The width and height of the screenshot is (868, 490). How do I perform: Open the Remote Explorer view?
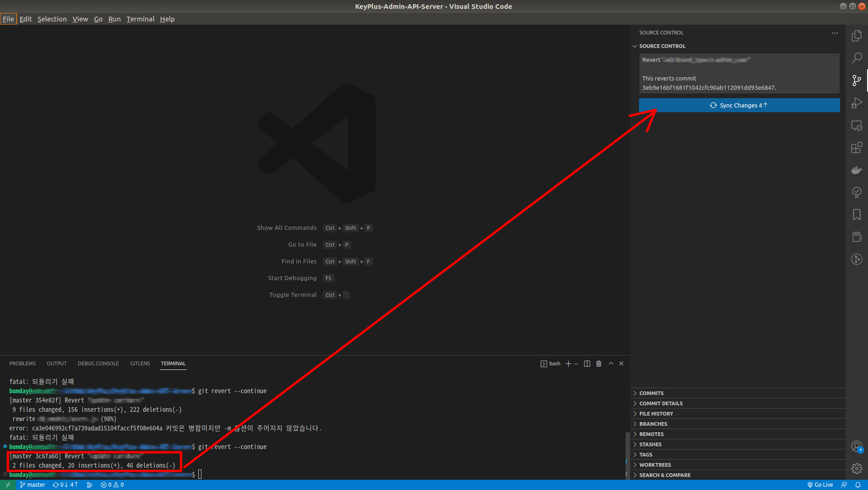(x=856, y=125)
